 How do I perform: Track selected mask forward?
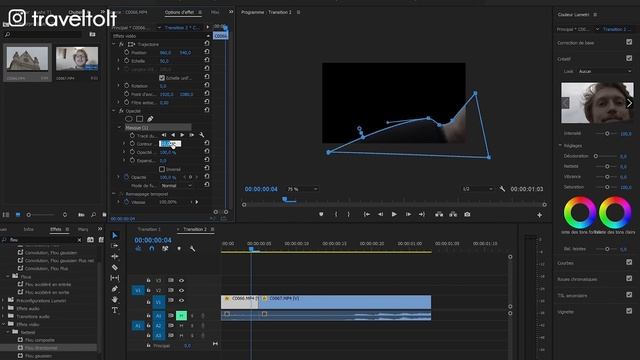(182, 135)
